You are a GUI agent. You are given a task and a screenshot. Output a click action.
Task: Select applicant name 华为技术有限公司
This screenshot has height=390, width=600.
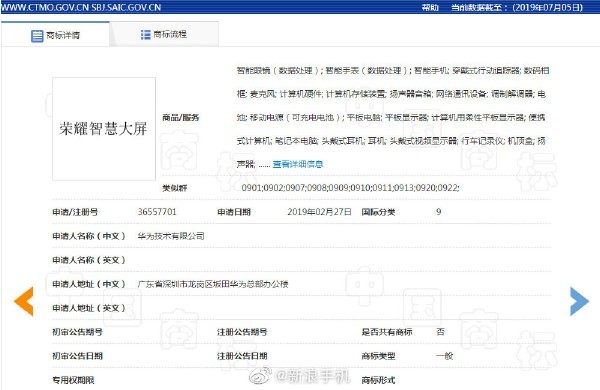coord(171,236)
